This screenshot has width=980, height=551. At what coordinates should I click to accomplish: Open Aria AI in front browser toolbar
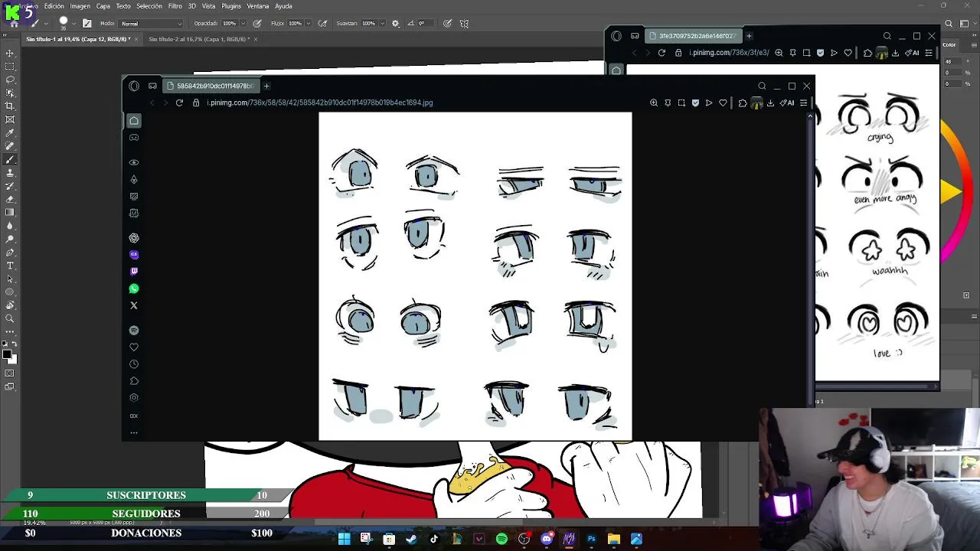point(787,103)
